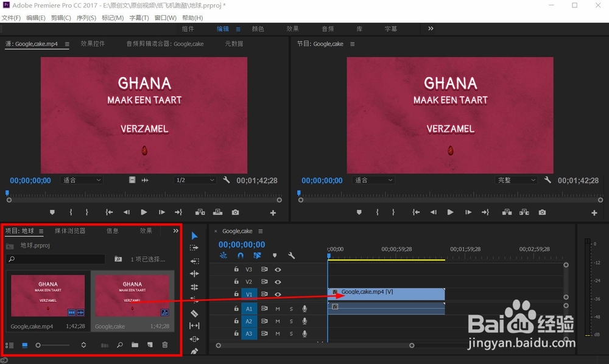The image size is (609, 364).
Task: Click Extract button in Program monitor
Action: [x=524, y=212]
